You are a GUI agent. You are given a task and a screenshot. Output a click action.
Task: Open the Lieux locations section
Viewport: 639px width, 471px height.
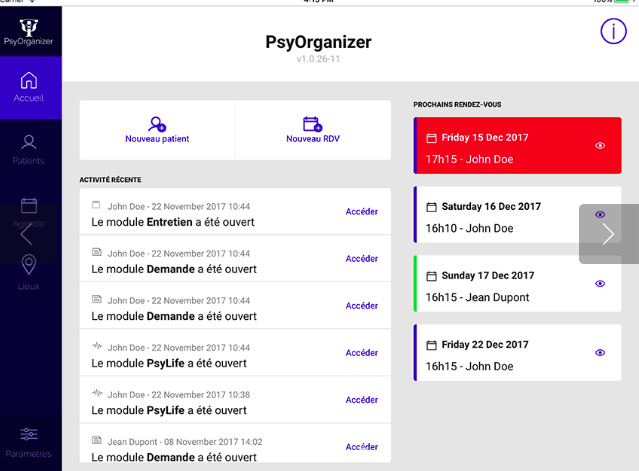click(x=29, y=272)
